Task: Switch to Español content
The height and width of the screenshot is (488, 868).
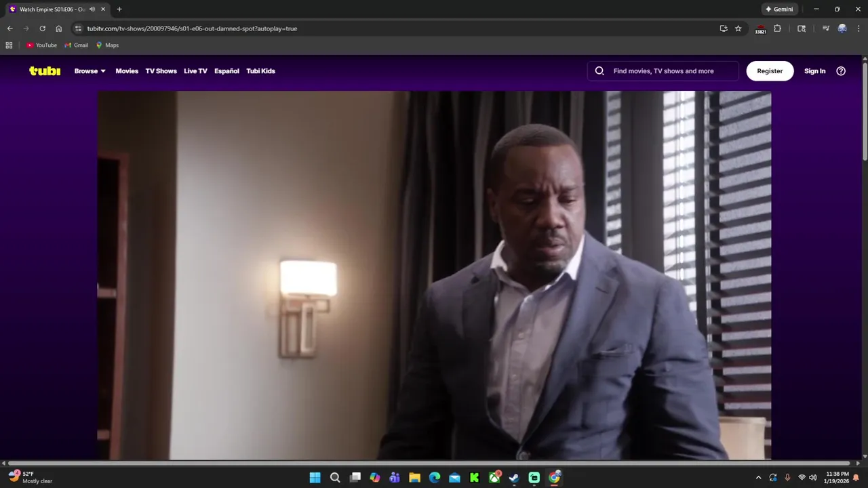Action: (226, 71)
